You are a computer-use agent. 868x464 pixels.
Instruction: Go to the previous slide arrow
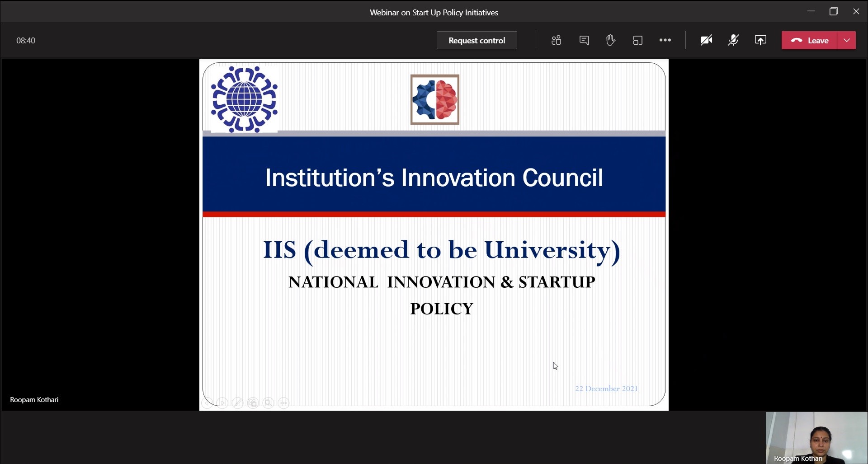(x=207, y=403)
